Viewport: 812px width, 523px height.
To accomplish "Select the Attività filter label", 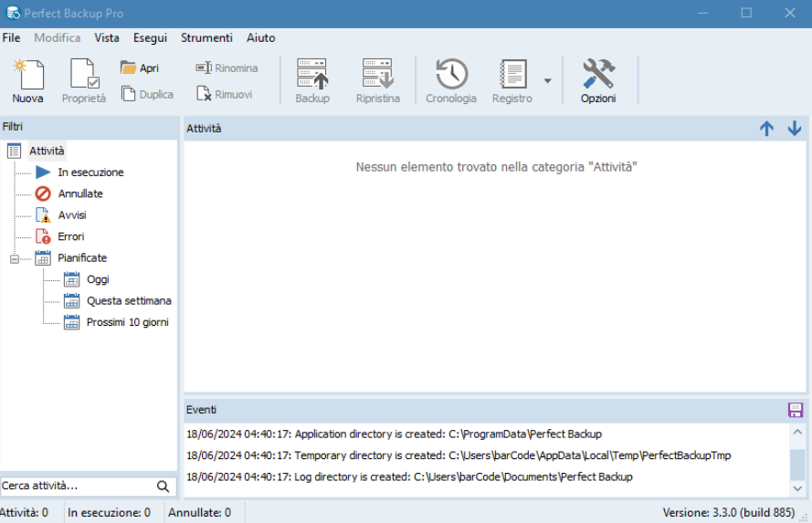I will (x=47, y=151).
